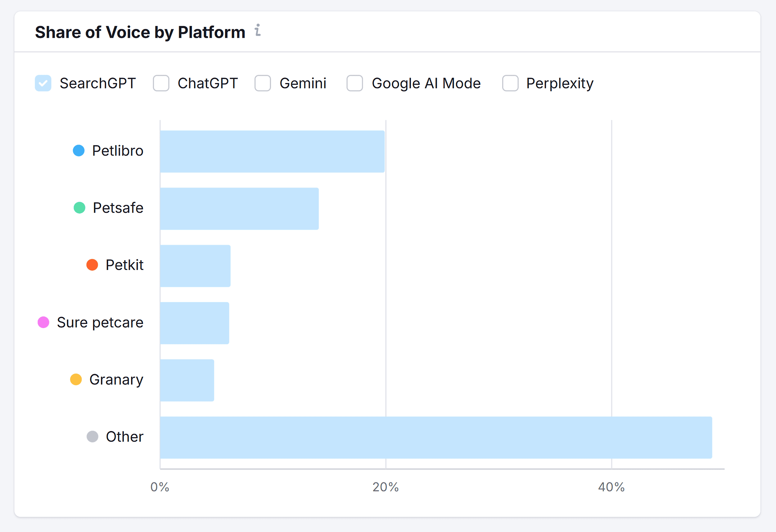Click the yellow Granary legend dot
776x532 pixels.
[76, 379]
